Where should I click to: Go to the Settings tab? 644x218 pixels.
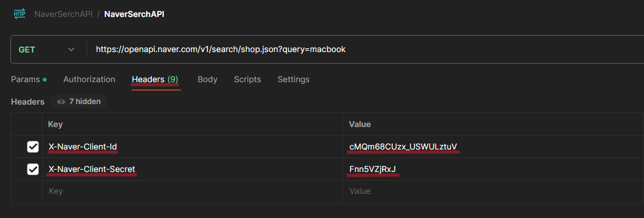click(x=293, y=79)
